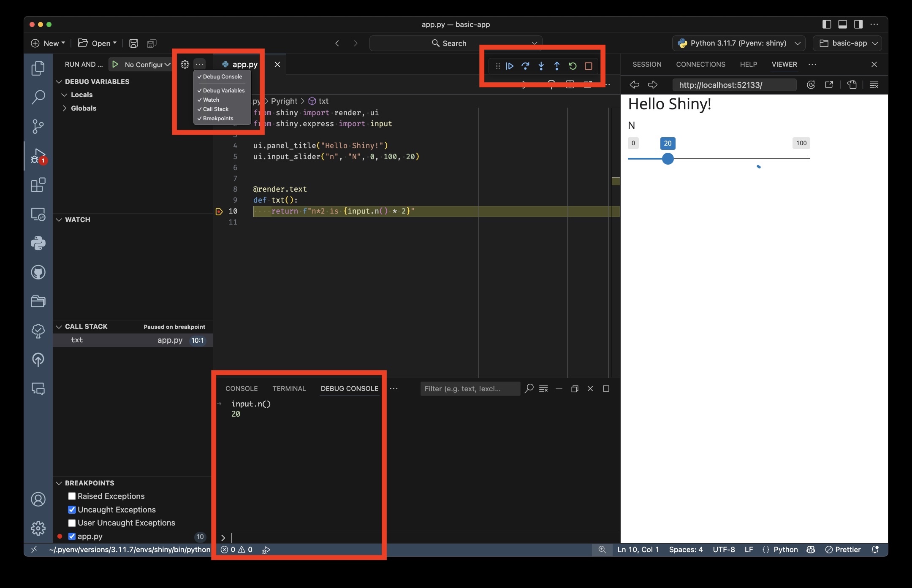
Task: Disable the app.py breakpoint checkbox
Action: 72,537
